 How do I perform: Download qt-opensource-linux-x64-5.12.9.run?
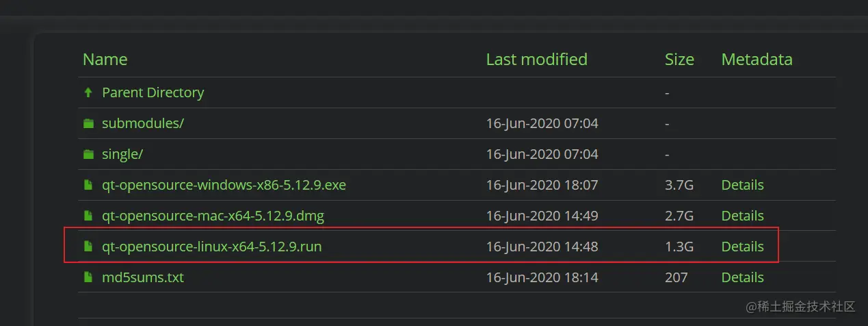click(x=211, y=247)
